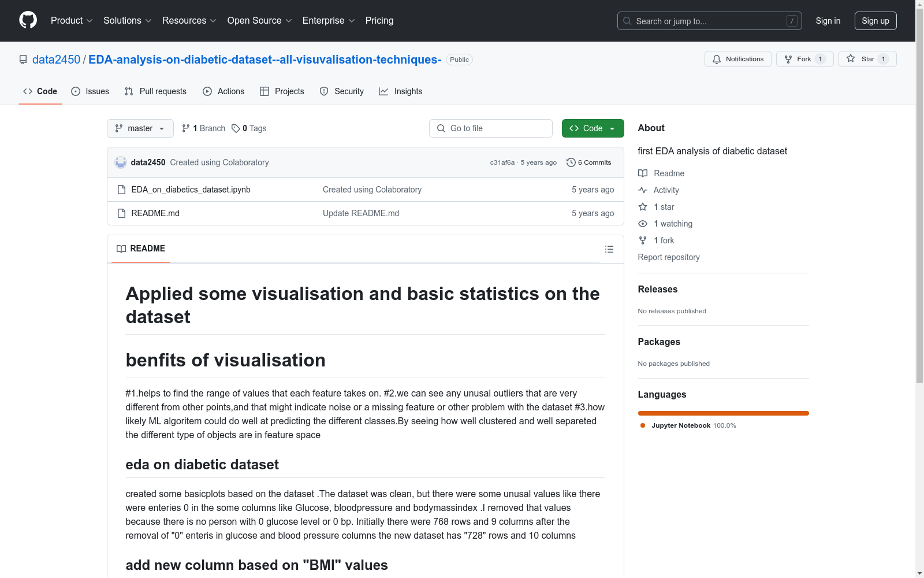Open the Insights tab
This screenshot has width=924, height=578.
(x=401, y=91)
